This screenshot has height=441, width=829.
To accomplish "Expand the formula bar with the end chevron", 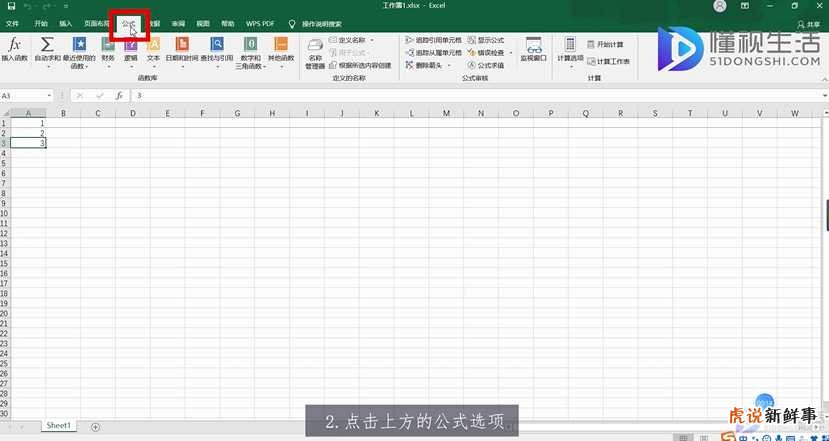I will (x=825, y=96).
